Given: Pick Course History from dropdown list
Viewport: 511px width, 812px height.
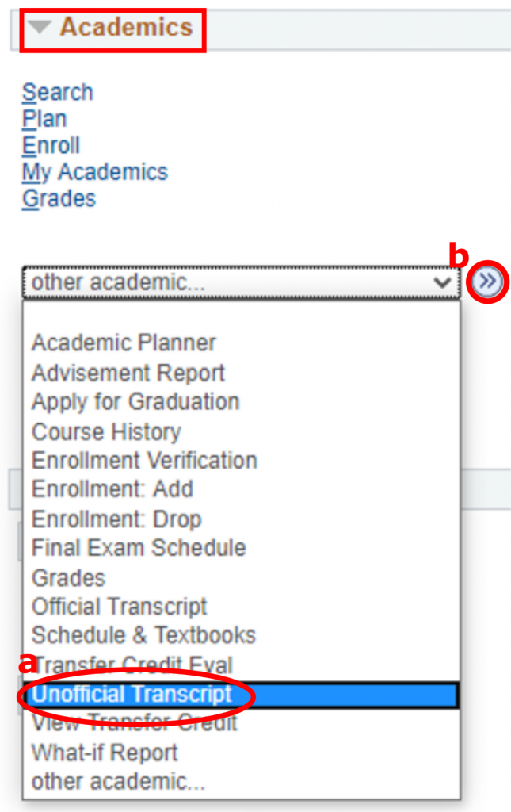Looking at the screenshot, I should (106, 432).
